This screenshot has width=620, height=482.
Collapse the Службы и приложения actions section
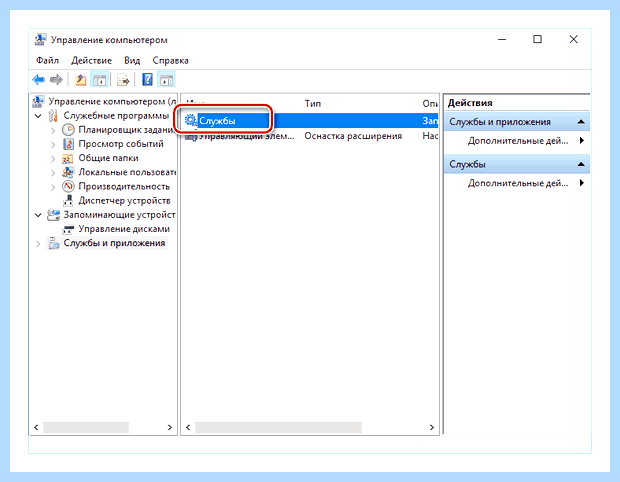[581, 122]
